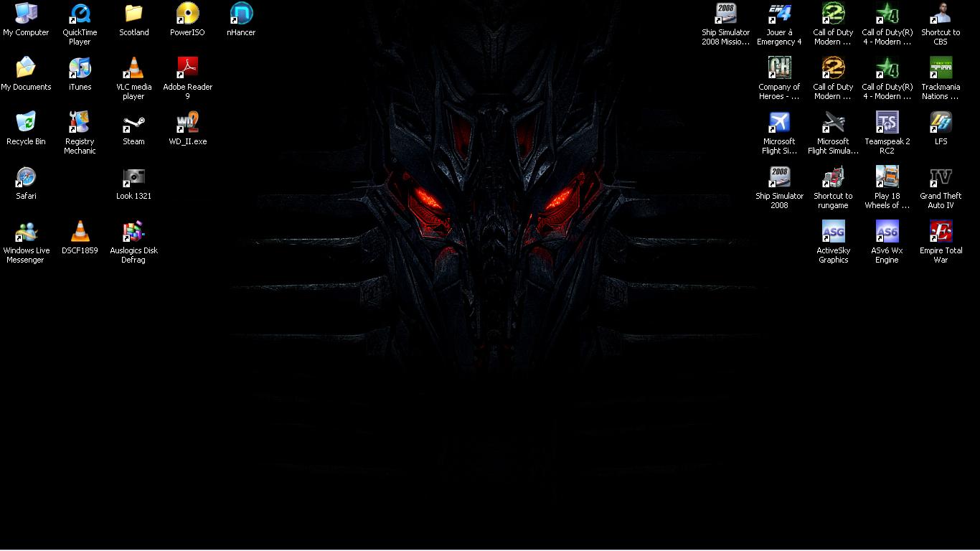Open the Safari browser icon
Viewport: 980px width, 551px height.
[26, 177]
